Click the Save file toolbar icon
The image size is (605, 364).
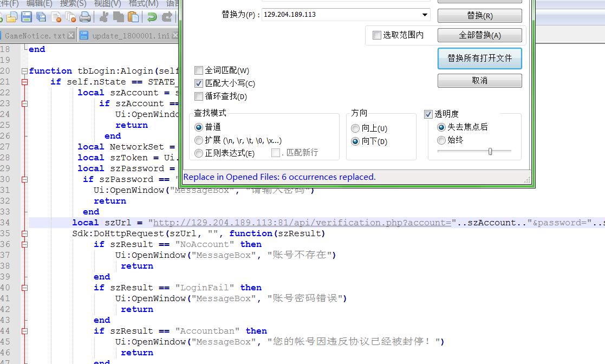(x=27, y=17)
